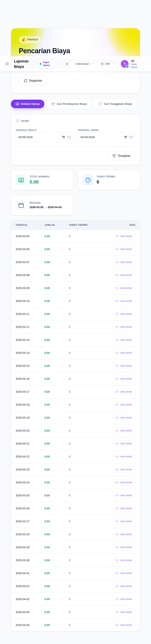
Task: Apply filter with Terapkan button
Action: click(x=121, y=156)
